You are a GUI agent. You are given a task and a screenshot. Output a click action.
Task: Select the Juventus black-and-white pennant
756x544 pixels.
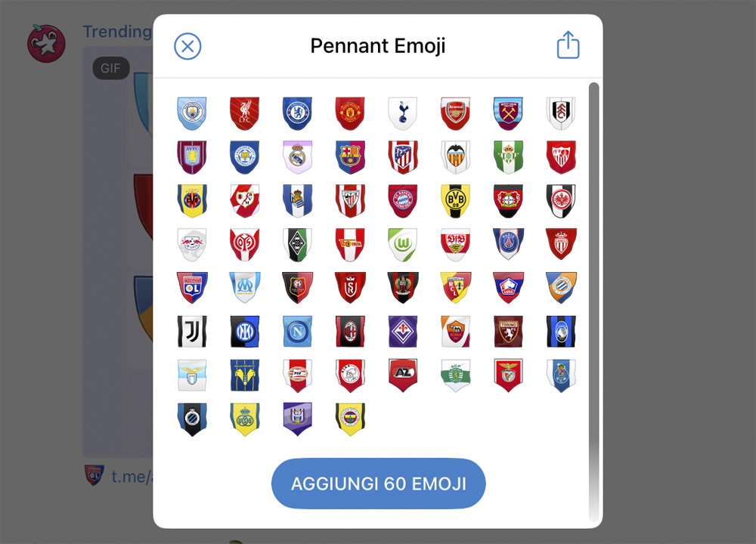tap(192, 332)
